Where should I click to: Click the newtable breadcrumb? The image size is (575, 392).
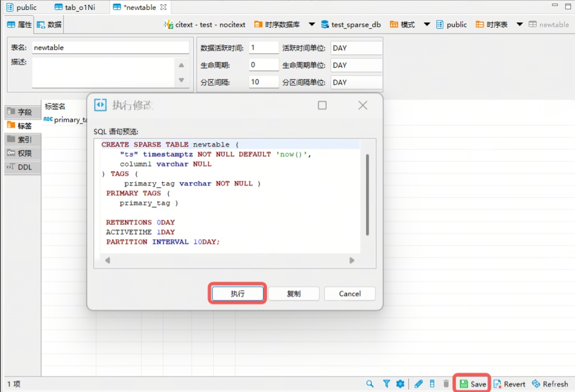pos(549,25)
